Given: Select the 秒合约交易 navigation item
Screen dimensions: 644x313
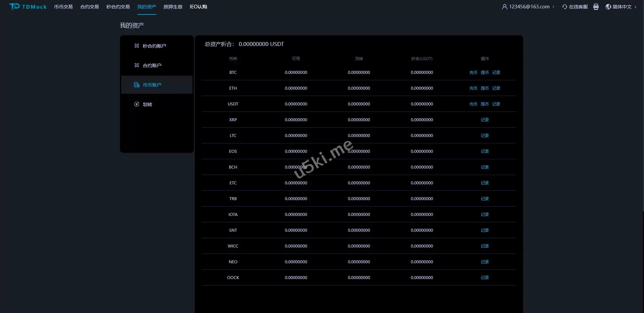Looking at the screenshot, I should tap(118, 7).
